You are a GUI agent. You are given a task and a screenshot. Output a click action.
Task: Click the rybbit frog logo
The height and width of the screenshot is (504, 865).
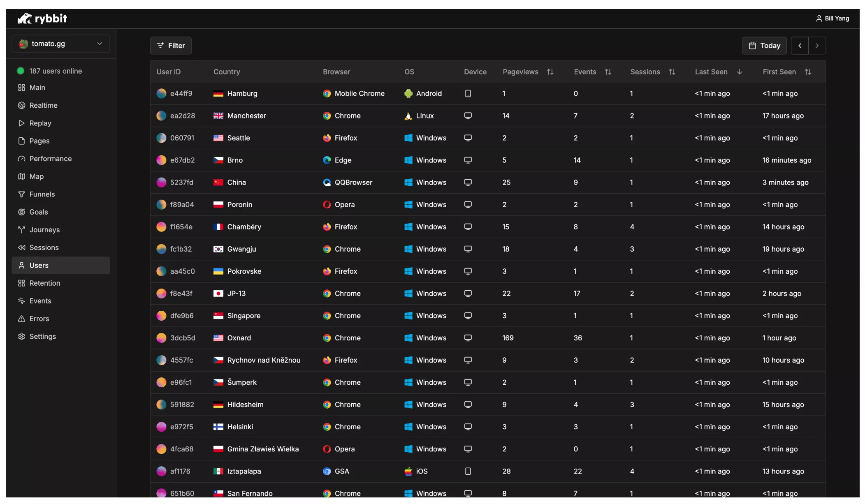(x=25, y=18)
